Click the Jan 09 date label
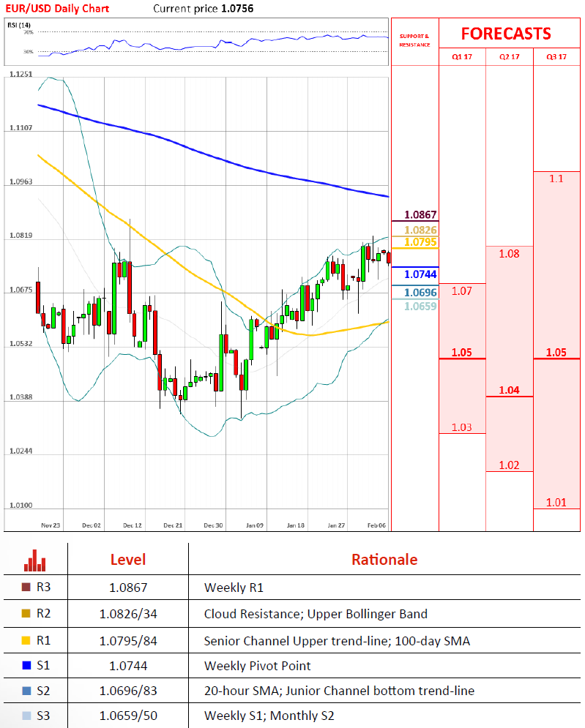Screen dimensions: 585x728 click(x=255, y=525)
